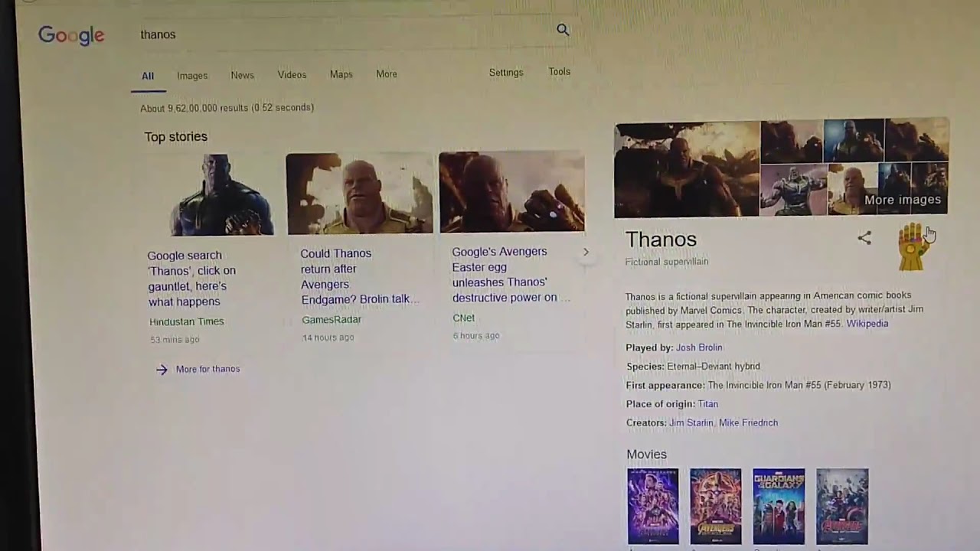
Task: Open Guardians of the Galaxy poster
Action: pyautogui.click(x=779, y=507)
